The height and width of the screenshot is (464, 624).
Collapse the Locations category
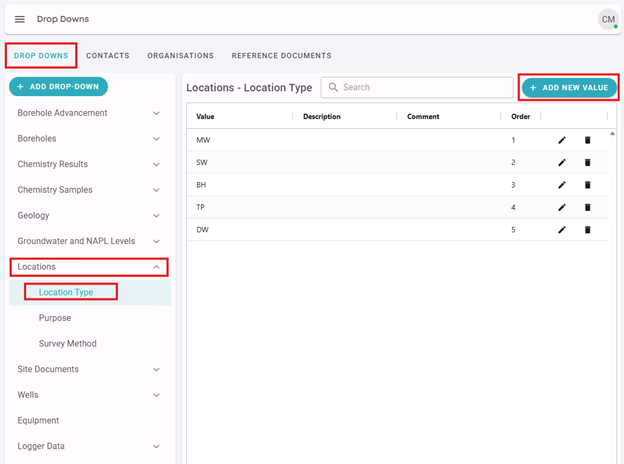pos(156,267)
